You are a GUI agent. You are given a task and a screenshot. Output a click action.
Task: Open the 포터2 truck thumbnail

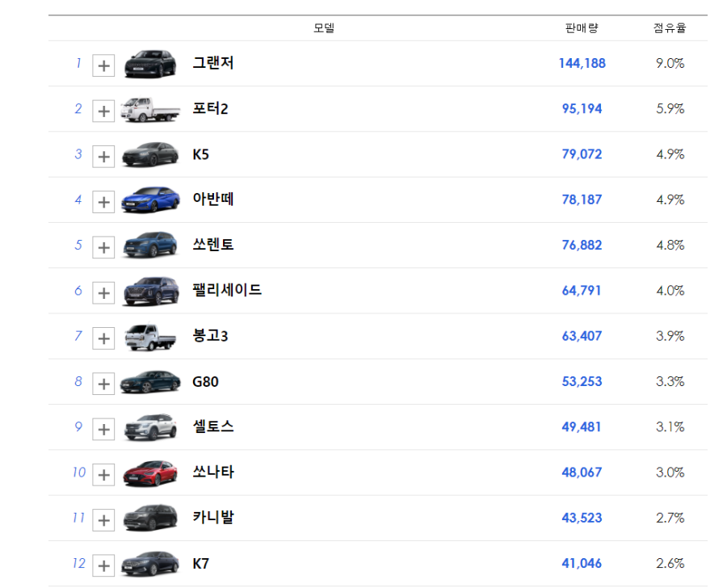[x=150, y=109]
